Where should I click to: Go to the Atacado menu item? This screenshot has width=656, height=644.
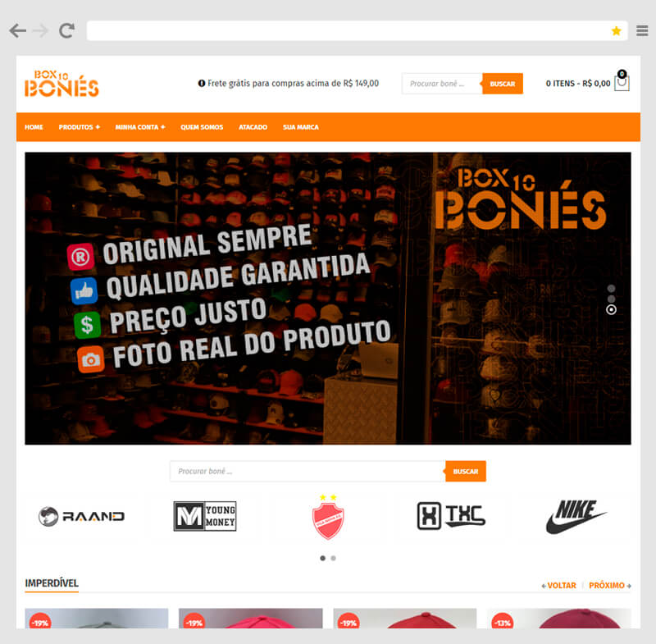click(x=253, y=127)
